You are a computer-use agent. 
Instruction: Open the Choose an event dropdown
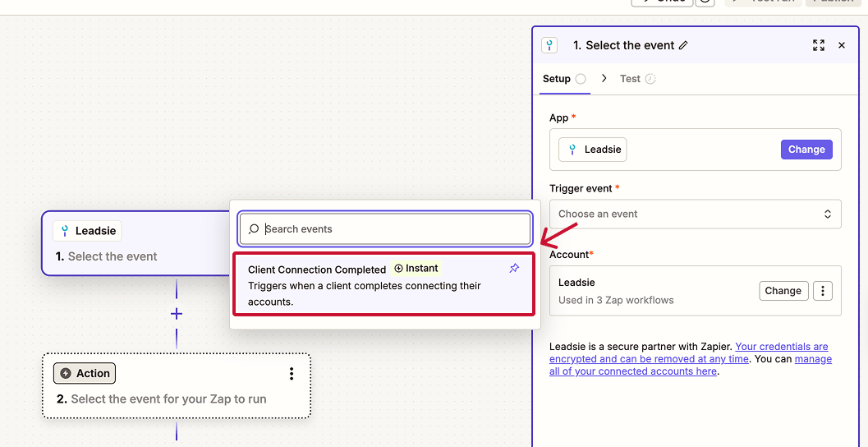point(696,214)
